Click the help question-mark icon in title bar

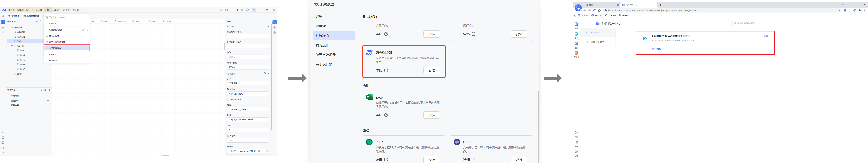tap(247, 10)
